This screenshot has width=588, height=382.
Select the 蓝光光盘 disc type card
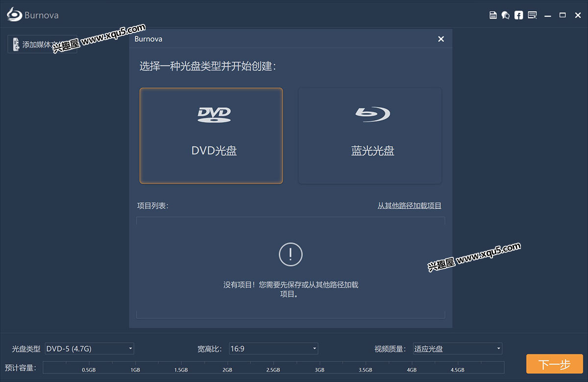point(370,136)
